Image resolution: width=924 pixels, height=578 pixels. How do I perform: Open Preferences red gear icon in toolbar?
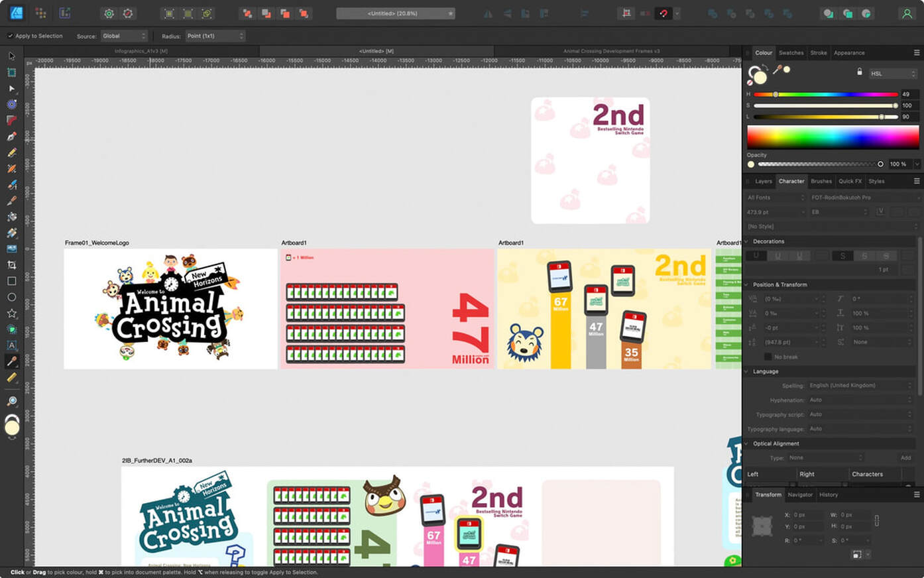coord(128,13)
